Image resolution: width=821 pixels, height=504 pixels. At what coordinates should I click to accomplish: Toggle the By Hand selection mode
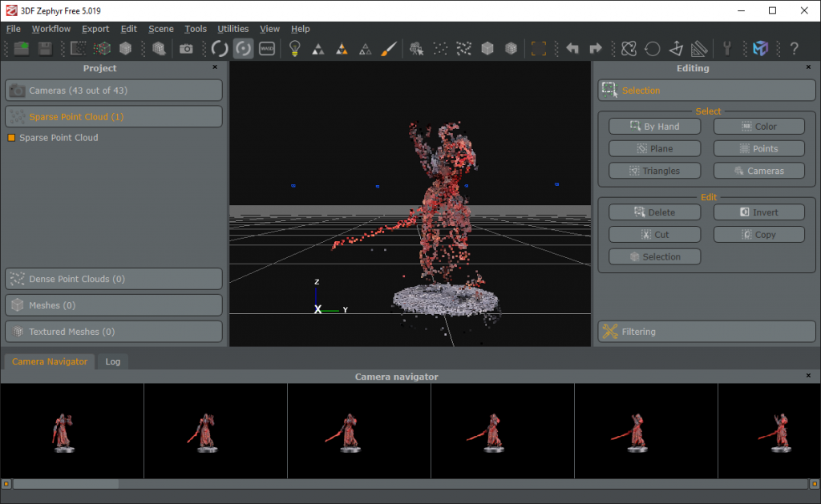(654, 126)
